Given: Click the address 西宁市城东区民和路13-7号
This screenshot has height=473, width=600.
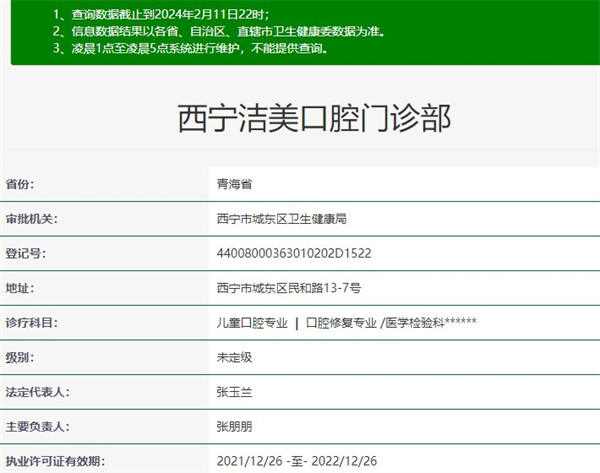Looking at the screenshot, I should [289, 288].
